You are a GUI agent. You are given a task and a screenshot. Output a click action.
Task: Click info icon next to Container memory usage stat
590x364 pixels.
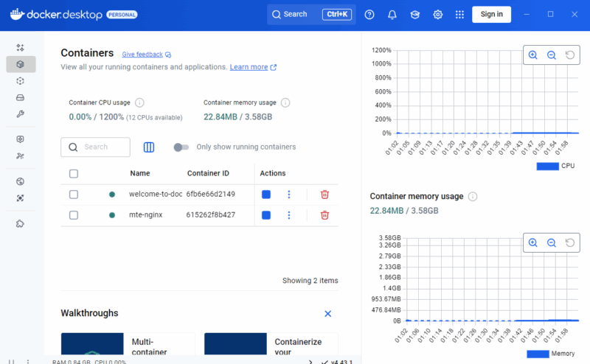click(x=285, y=102)
